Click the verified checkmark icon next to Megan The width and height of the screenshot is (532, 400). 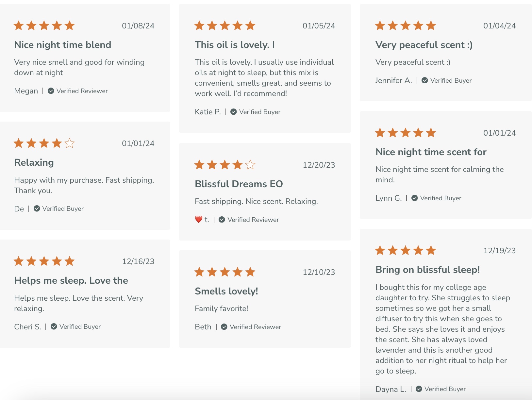click(x=51, y=91)
